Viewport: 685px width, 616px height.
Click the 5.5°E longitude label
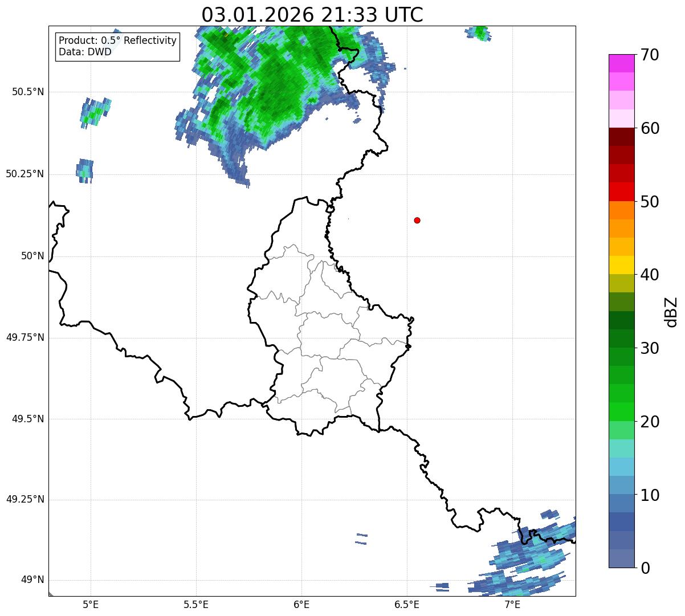coord(196,605)
